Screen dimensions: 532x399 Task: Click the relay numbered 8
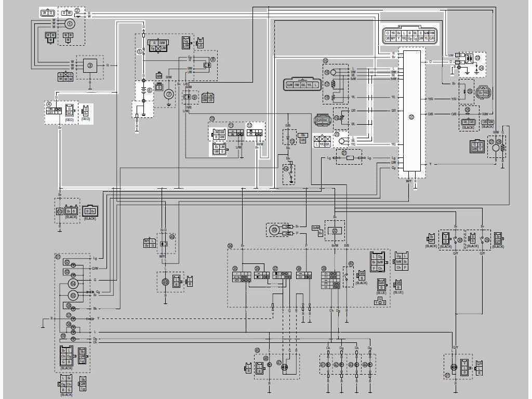click(207, 65)
